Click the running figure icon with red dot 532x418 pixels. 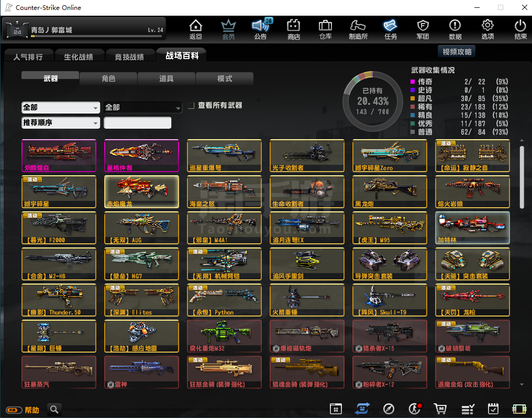pyautogui.click(x=415, y=409)
